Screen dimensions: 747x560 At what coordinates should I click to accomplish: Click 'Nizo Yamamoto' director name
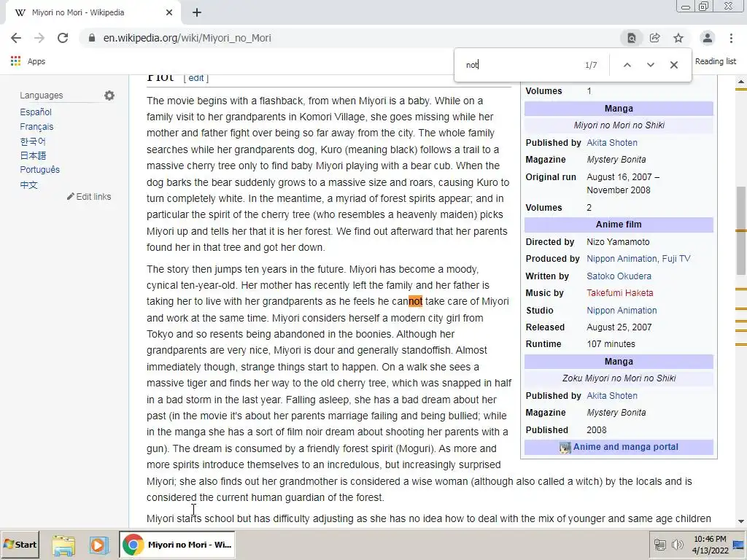tap(618, 242)
